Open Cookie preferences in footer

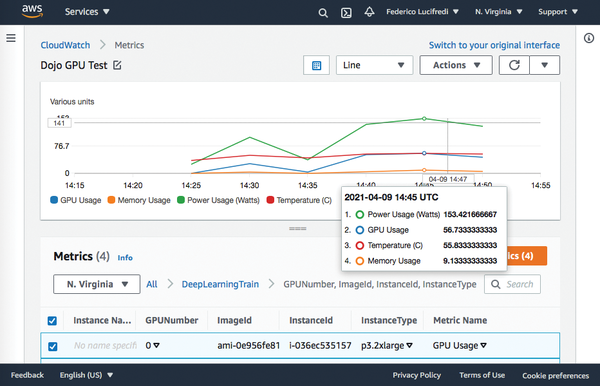556,376
